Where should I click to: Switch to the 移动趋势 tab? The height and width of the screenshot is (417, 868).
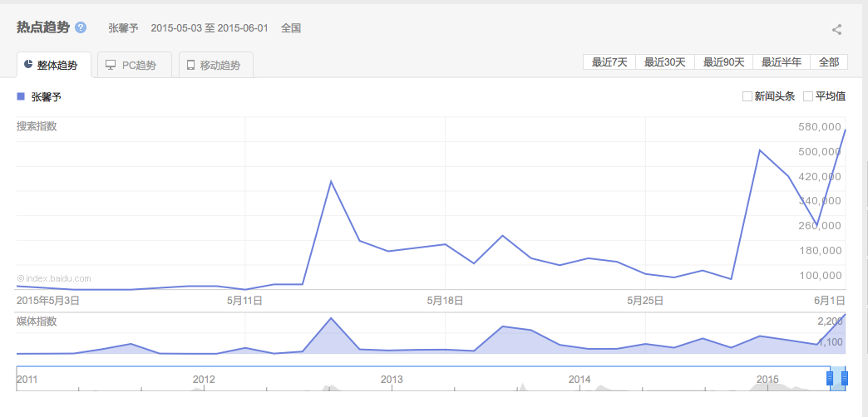(x=215, y=65)
